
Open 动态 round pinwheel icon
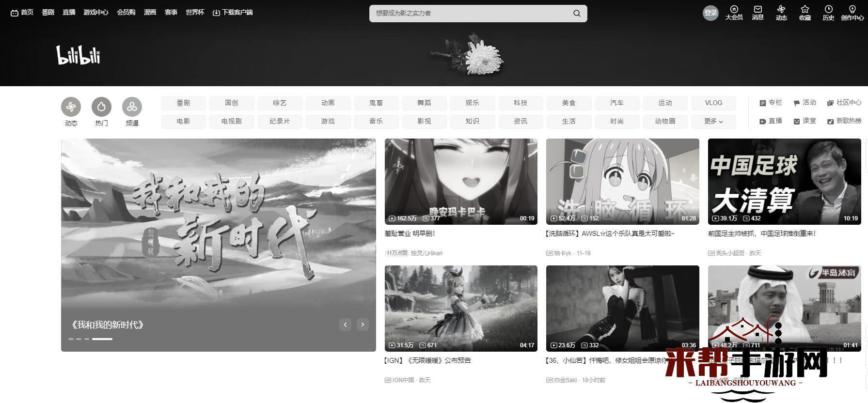[x=71, y=107]
